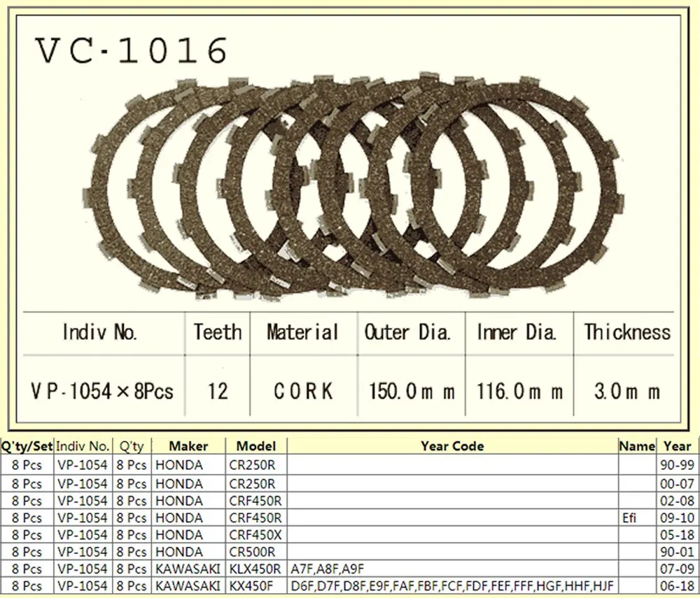Click the 'Year Code' column header
The width and height of the screenshot is (700, 598).
coord(452,446)
